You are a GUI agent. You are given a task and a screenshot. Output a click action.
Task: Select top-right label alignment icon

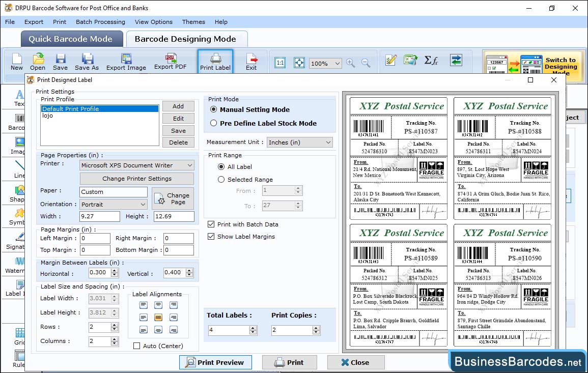pos(173,305)
